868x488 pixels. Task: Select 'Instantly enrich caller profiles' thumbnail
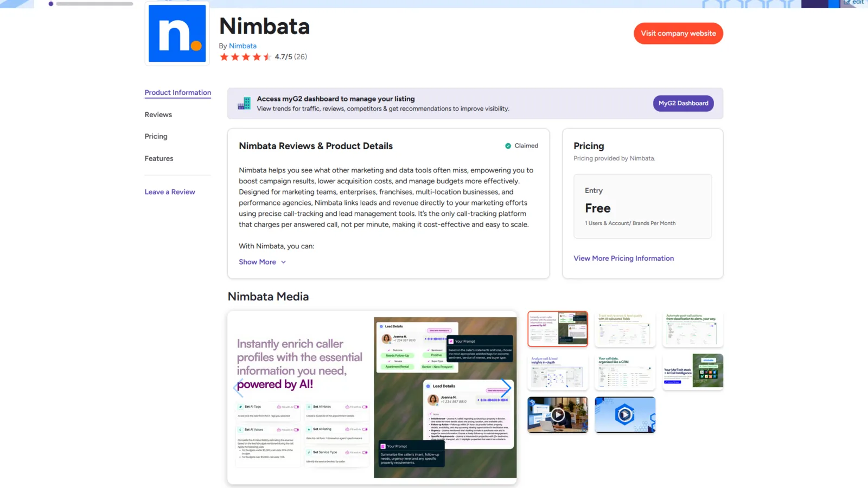click(x=558, y=329)
